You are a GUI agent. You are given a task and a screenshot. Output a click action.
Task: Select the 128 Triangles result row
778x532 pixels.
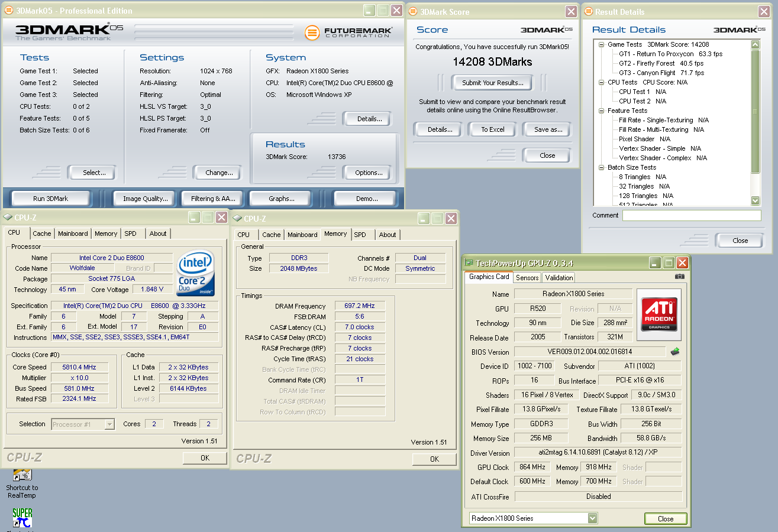[646, 196]
